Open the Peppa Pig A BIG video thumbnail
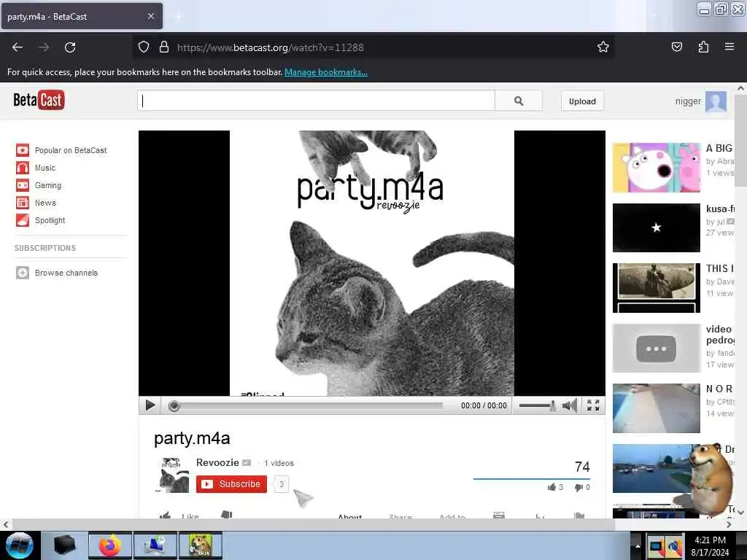747x560 pixels. [x=657, y=168]
